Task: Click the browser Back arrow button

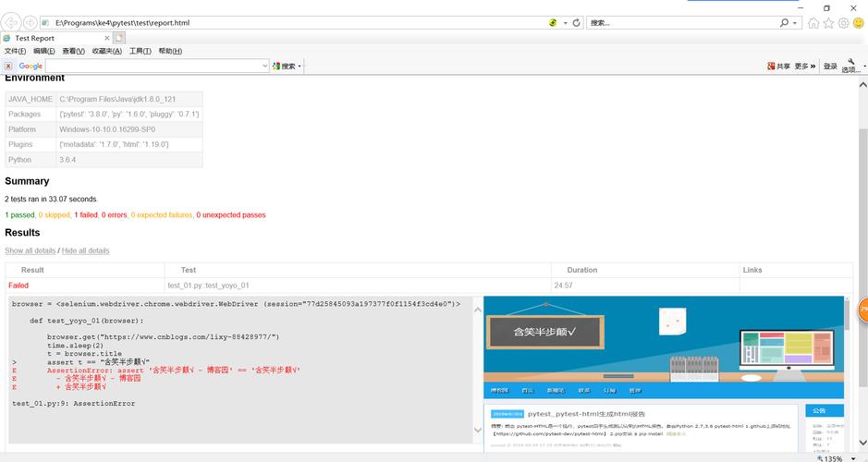Action: 12,22
